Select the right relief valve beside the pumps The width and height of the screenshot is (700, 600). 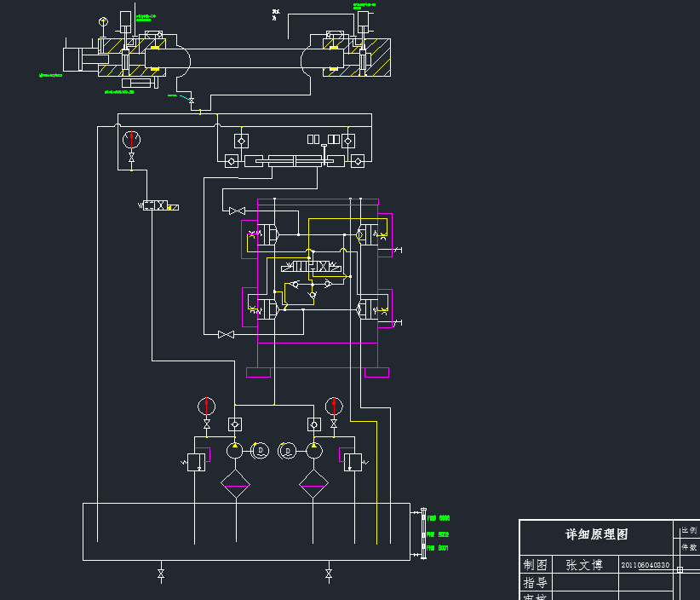point(354,462)
